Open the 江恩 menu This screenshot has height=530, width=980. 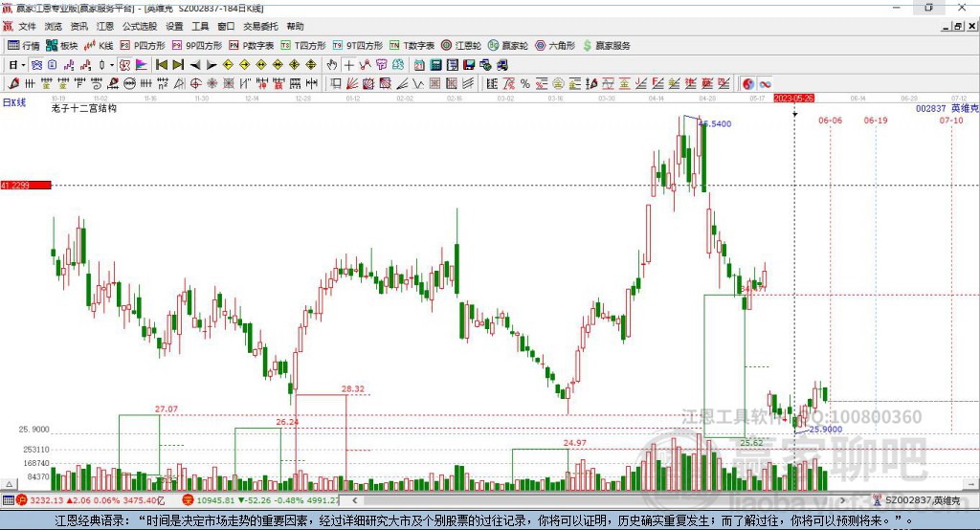click(x=105, y=26)
